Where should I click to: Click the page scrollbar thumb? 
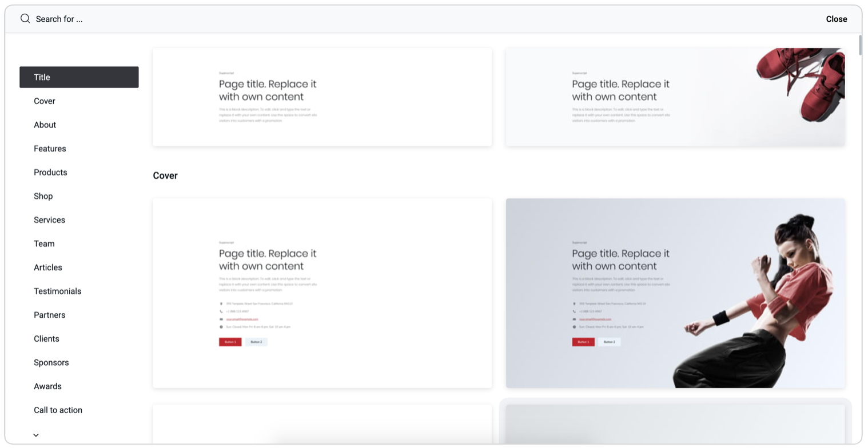[860, 45]
